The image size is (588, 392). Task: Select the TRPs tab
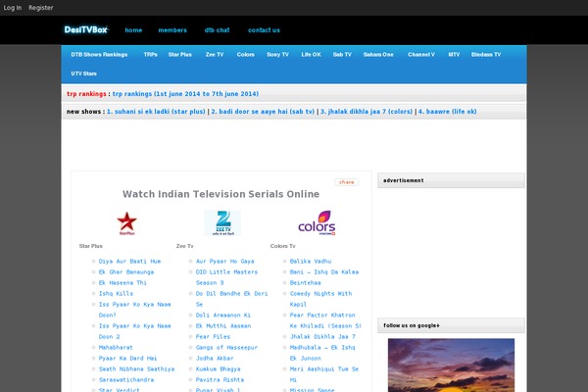[150, 55]
